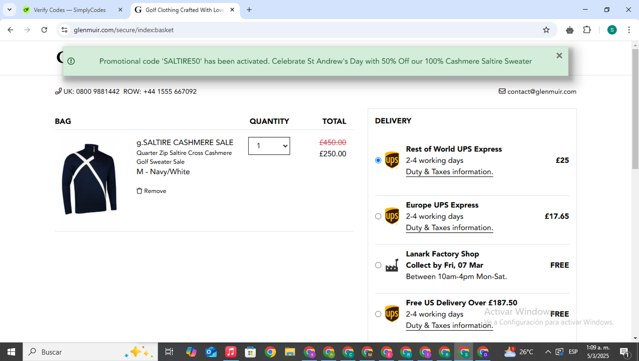Click the £17.65 Europe delivery price
This screenshot has height=361, width=639.
[557, 216]
